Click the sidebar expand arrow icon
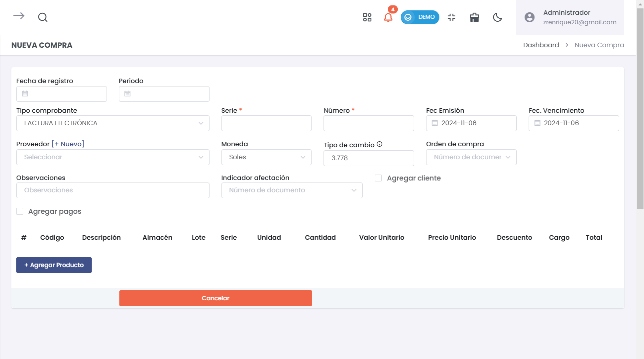Viewport: 644px width, 359px height. pos(19,16)
